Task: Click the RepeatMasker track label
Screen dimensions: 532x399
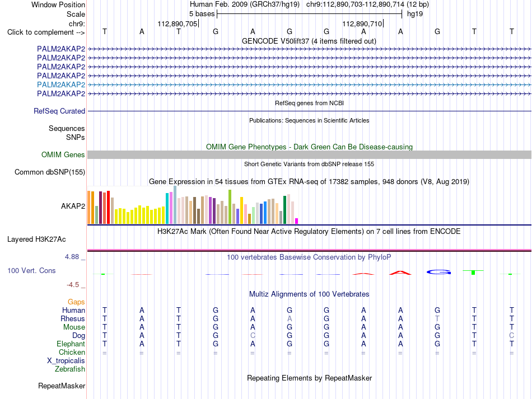Action: 62,386
